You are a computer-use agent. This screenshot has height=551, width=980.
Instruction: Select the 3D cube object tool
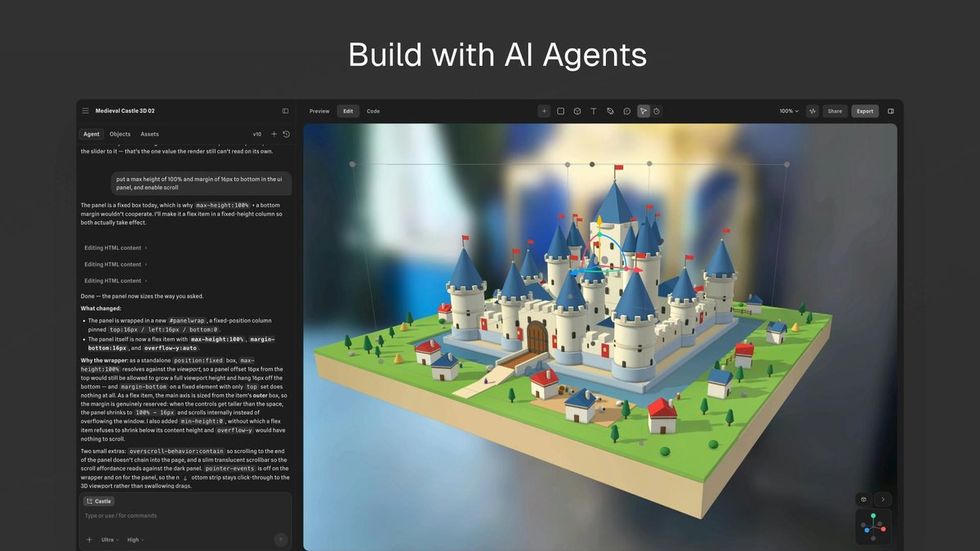[577, 111]
